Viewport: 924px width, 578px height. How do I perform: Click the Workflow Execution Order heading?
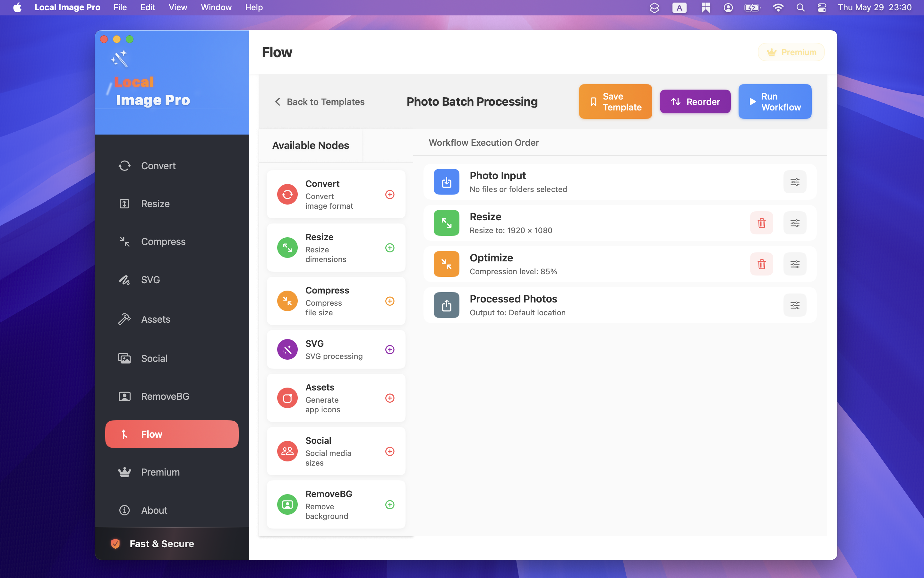(x=484, y=143)
